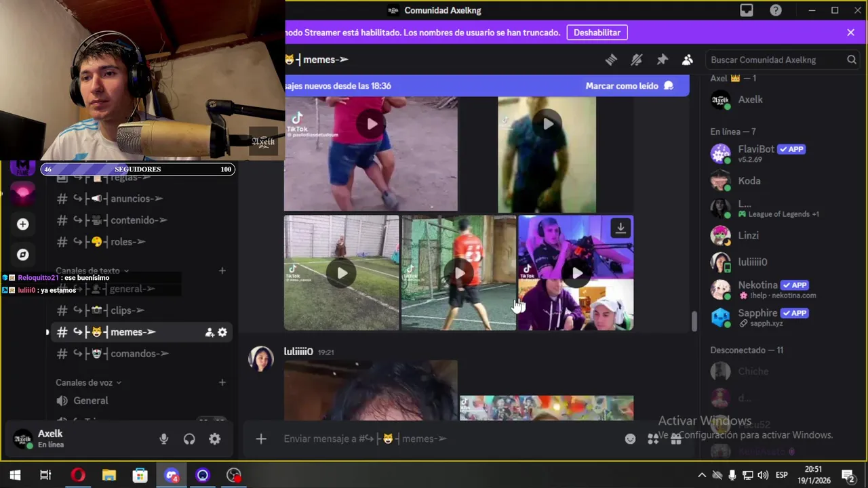
Task: Open the emoji picker
Action: (x=630, y=439)
